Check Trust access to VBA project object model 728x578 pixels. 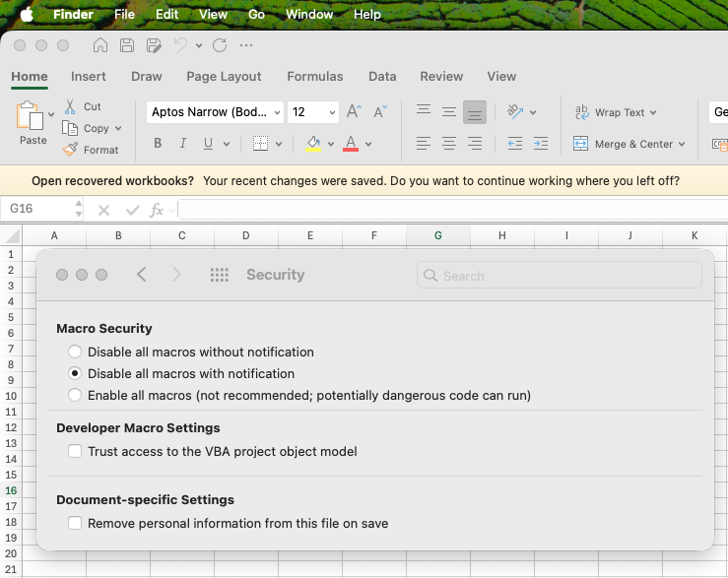[x=75, y=451]
